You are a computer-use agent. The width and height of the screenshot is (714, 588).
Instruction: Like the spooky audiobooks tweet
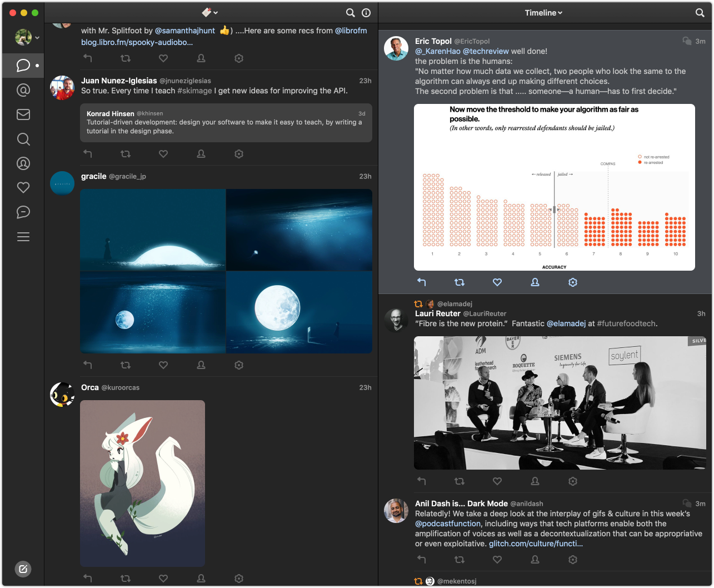163,58
